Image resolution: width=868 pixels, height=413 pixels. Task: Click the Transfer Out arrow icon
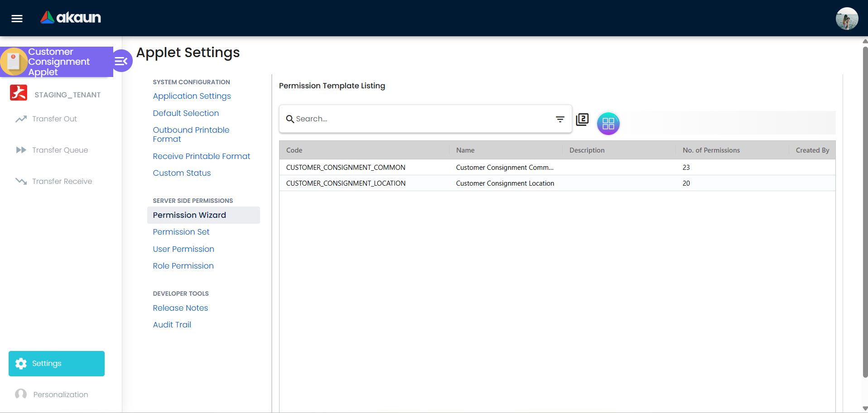tap(20, 119)
